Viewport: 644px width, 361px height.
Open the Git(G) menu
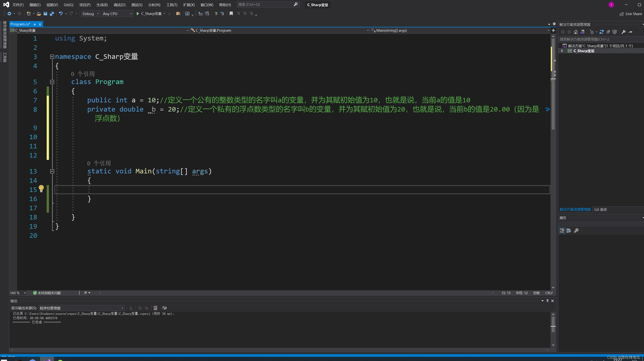click(68, 5)
